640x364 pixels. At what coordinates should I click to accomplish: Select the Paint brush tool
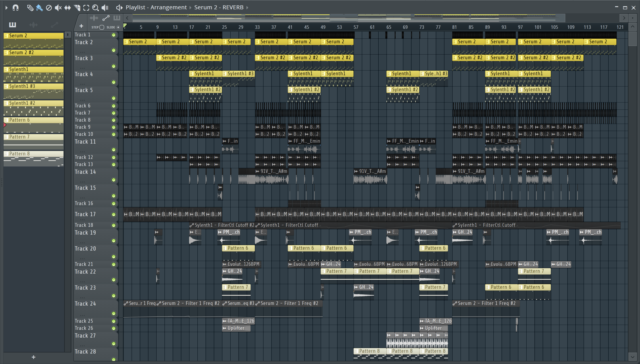39,8
